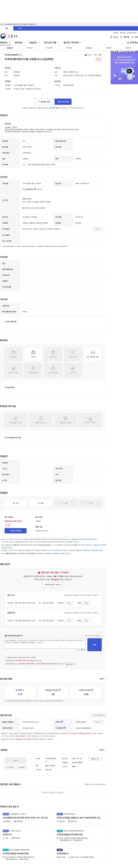138x868 pixels.
Task: Select the 식사제공 benefit icon
Action: coord(73,370)
